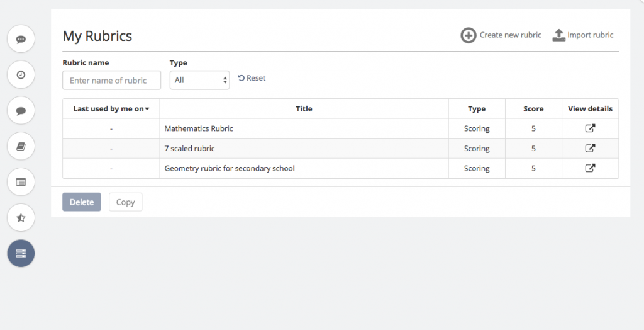Click the Delete button
Screen dimensions: 644x330
click(x=82, y=202)
